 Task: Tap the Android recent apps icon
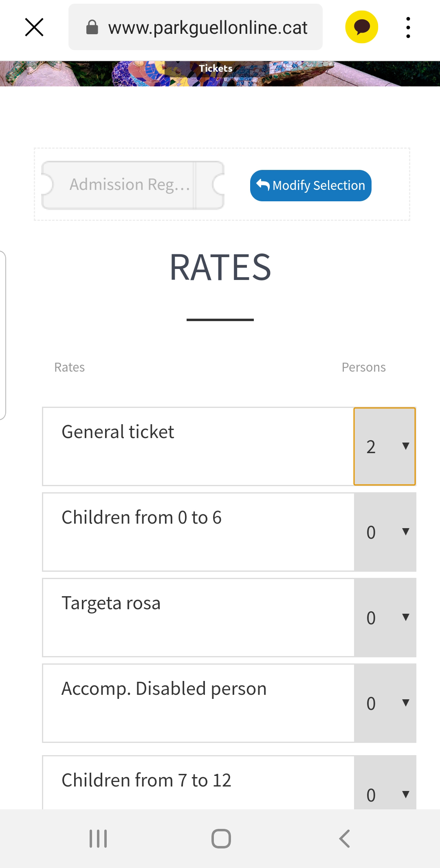pyautogui.click(x=98, y=839)
